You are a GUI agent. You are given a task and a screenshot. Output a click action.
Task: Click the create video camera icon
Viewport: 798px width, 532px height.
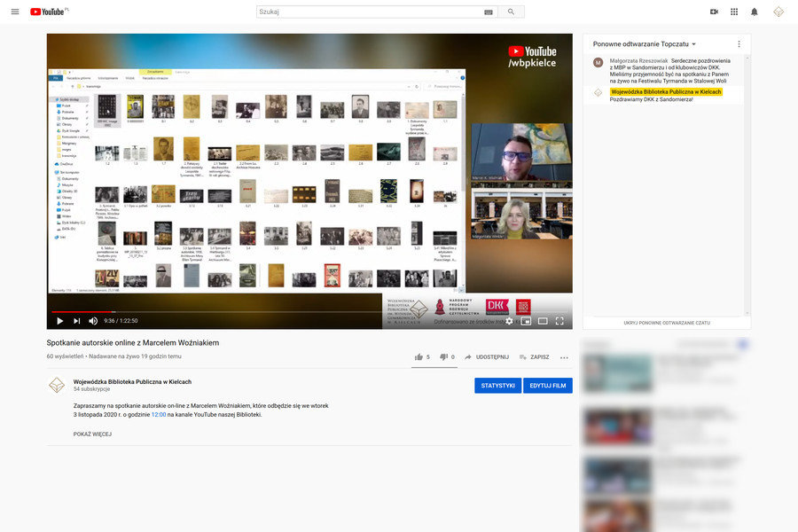click(714, 12)
